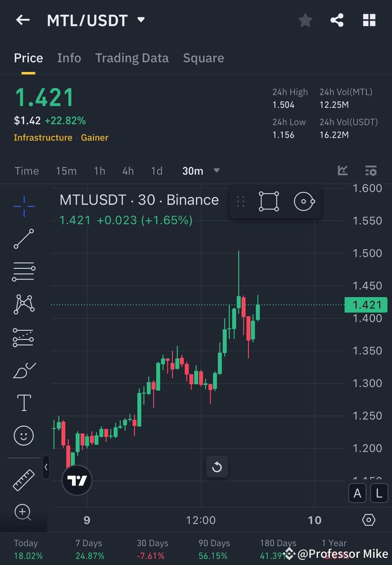Open the indicators settings icon
392x565 pixels.
click(x=371, y=171)
